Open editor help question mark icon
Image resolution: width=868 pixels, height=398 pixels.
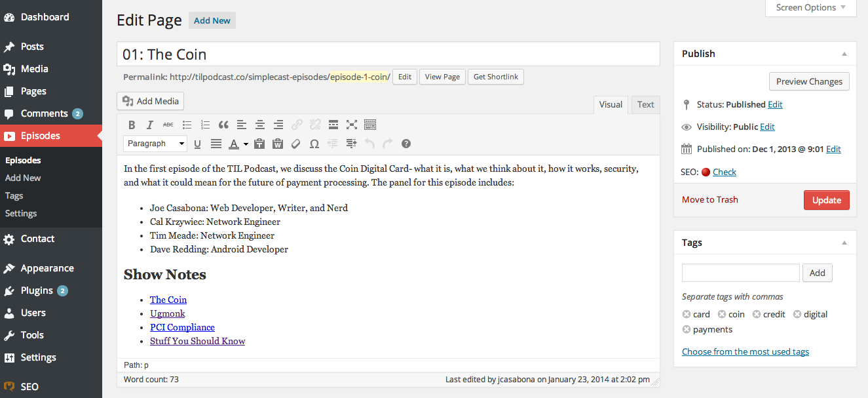[406, 144]
